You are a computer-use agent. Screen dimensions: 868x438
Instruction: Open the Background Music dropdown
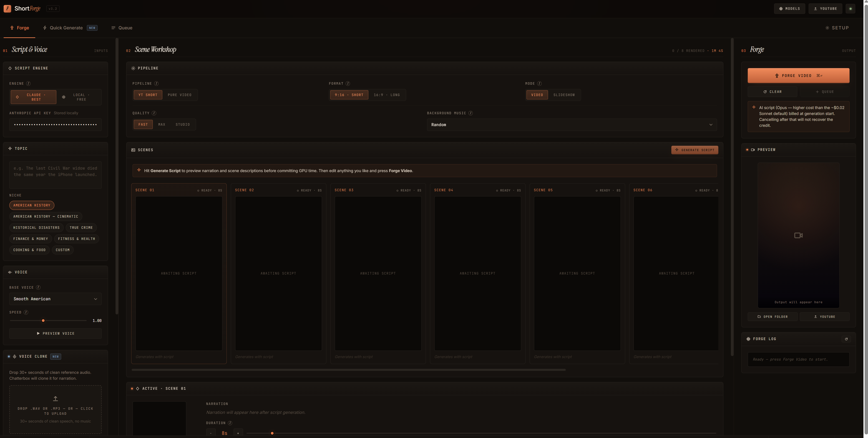(571, 125)
